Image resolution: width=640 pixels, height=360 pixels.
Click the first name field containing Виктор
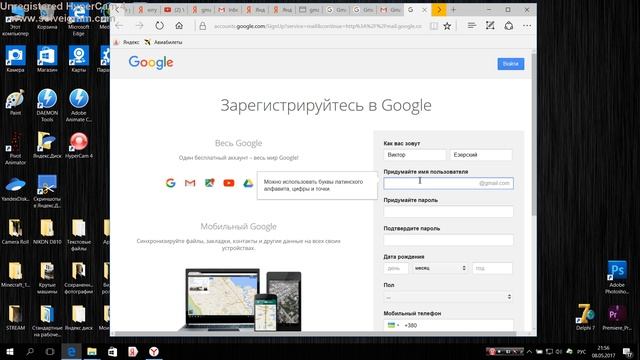click(x=415, y=155)
